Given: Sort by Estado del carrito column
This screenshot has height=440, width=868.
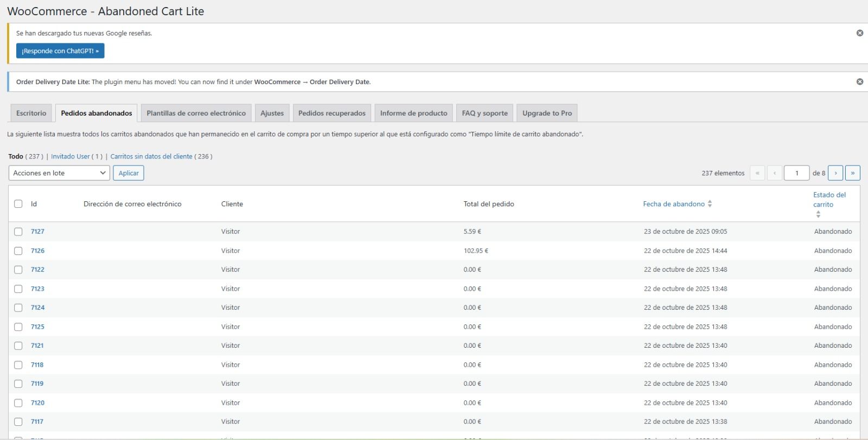Looking at the screenshot, I should click(x=829, y=200).
